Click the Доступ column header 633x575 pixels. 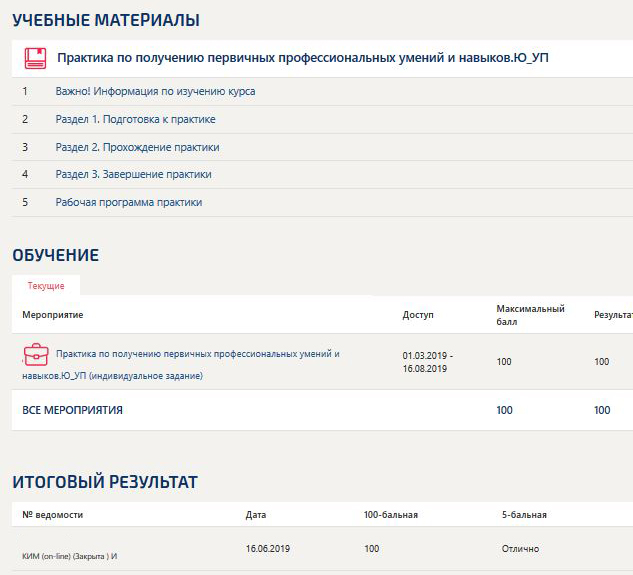[x=418, y=315]
